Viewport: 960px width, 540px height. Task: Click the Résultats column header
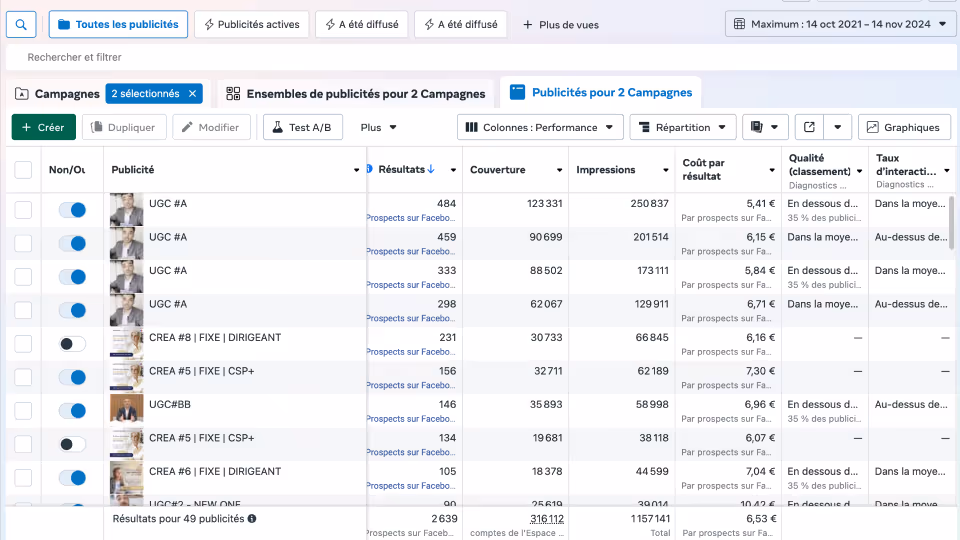point(401,170)
